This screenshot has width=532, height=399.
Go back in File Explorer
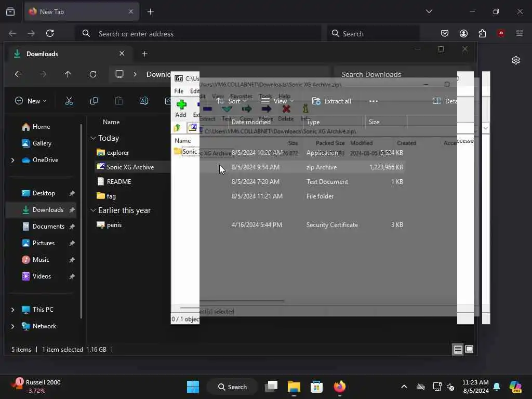click(18, 74)
